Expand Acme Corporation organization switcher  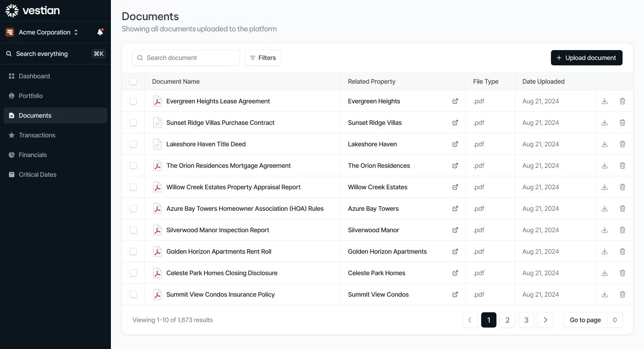click(x=42, y=32)
